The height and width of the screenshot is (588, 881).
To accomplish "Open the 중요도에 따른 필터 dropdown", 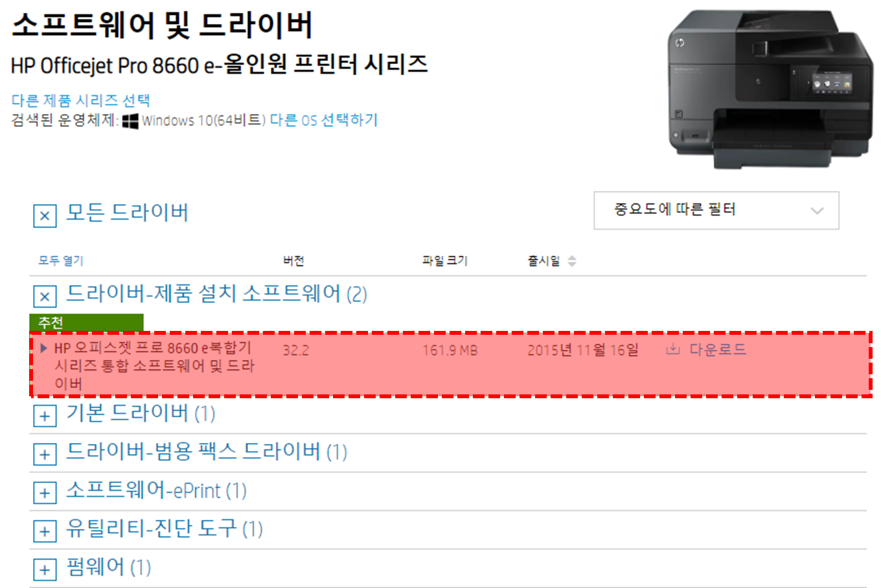I will click(x=716, y=210).
